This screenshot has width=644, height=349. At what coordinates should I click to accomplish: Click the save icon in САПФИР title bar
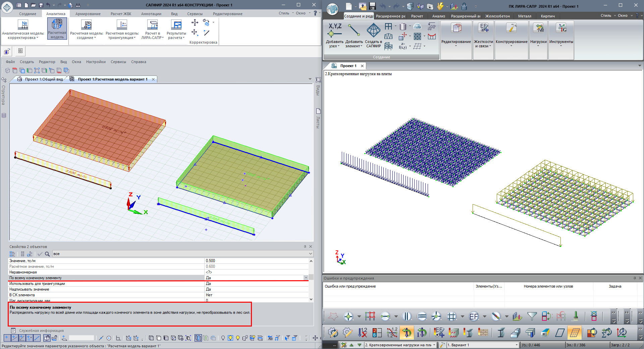pos(41,5)
